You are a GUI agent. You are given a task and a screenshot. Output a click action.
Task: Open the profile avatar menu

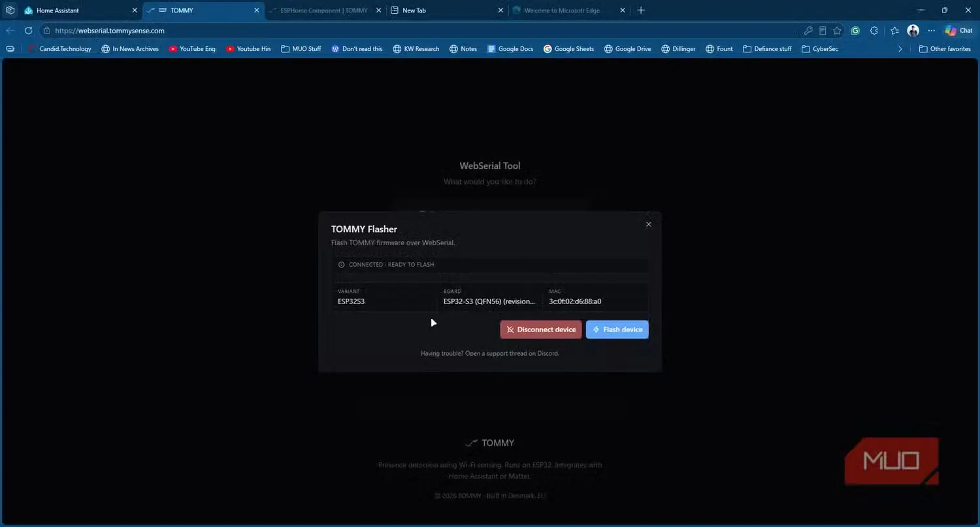point(913,31)
